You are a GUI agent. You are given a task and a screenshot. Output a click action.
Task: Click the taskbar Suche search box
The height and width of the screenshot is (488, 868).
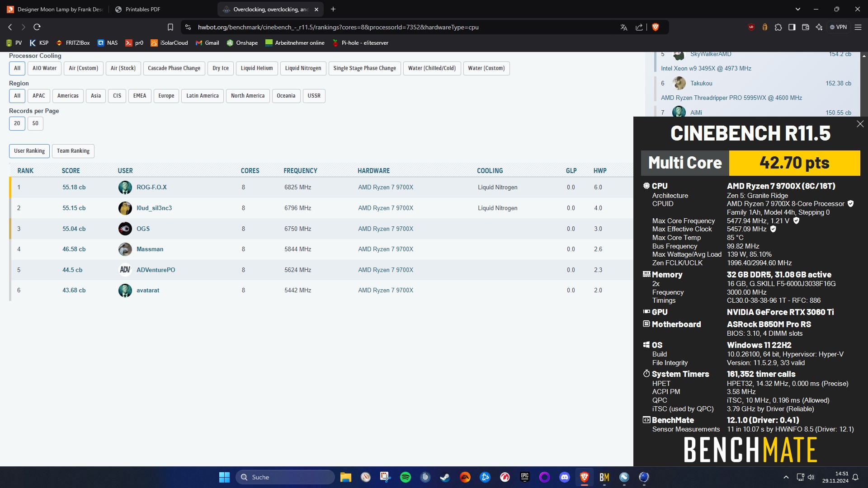coord(285,477)
